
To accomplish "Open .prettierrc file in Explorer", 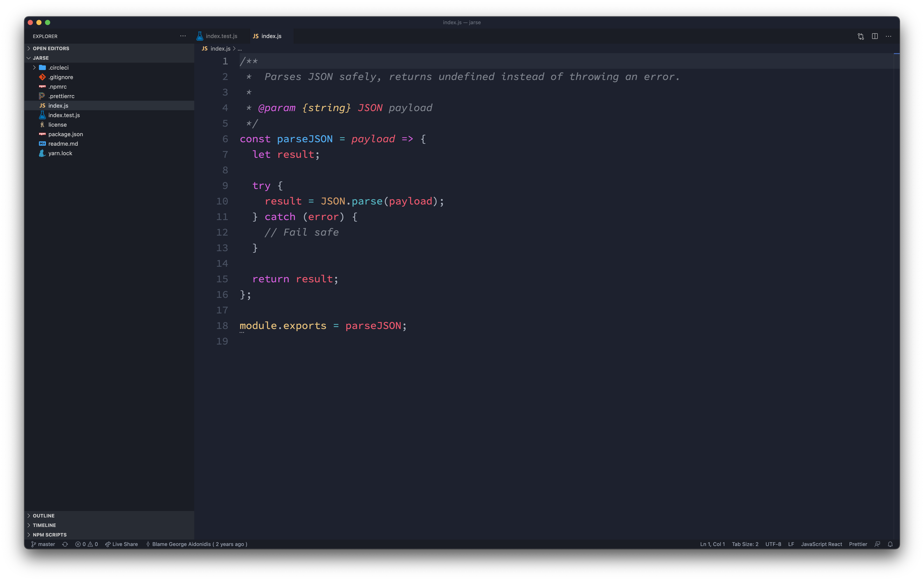I will tap(109, 96).
